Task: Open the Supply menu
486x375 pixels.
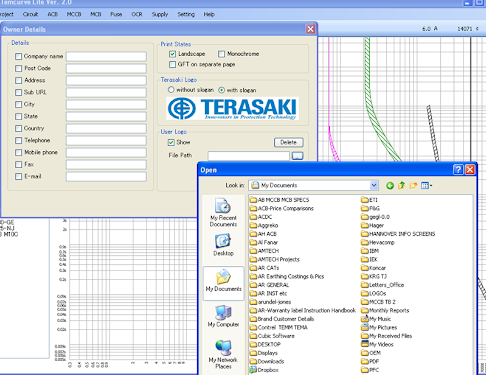Action: pyautogui.click(x=160, y=14)
